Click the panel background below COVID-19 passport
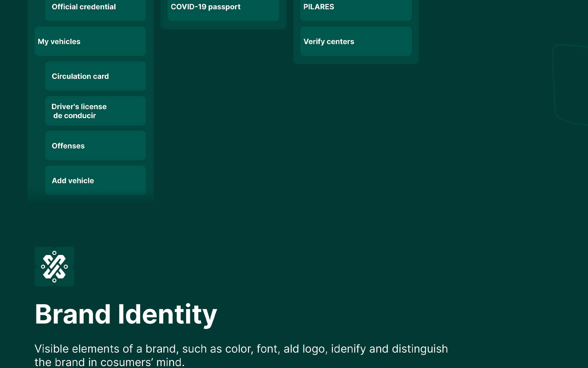This screenshot has width=588, height=368. [223, 25]
